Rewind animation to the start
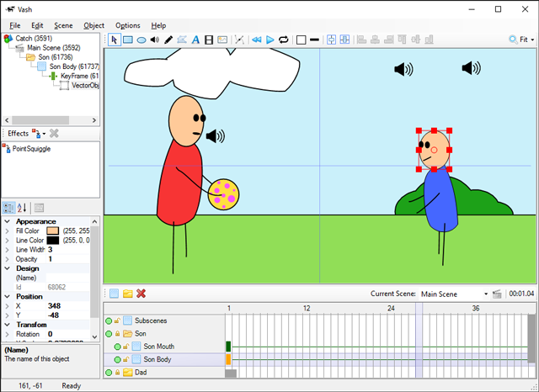 [256, 40]
